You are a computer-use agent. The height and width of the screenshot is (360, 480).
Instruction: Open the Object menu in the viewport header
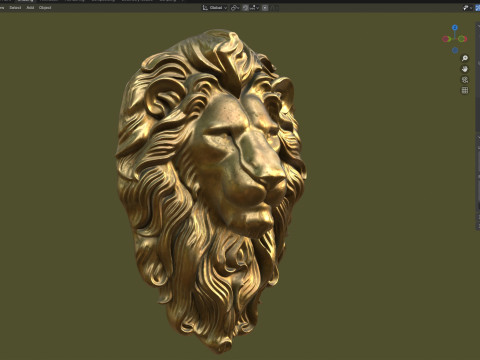pyautogui.click(x=45, y=8)
